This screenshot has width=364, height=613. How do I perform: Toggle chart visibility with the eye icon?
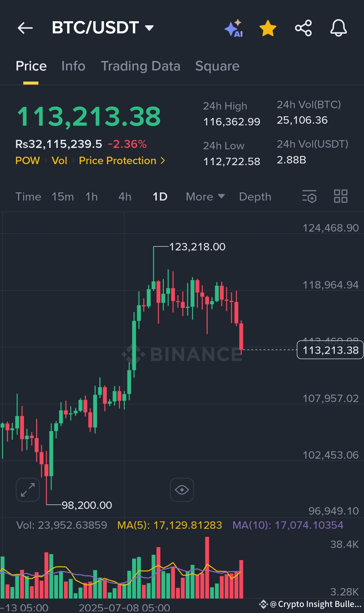tap(182, 490)
